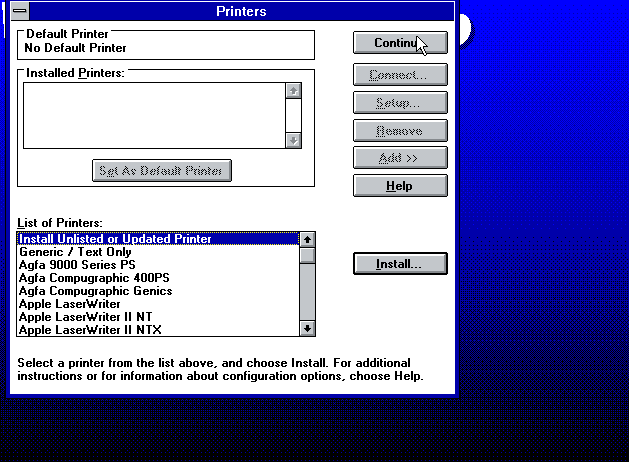629x462 pixels.
Task: Select Apple LaserWriter in printer list
Action: (x=157, y=304)
